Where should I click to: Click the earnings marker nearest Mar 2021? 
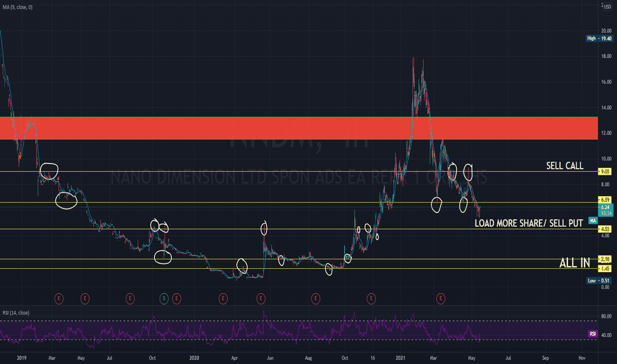[x=440, y=298]
